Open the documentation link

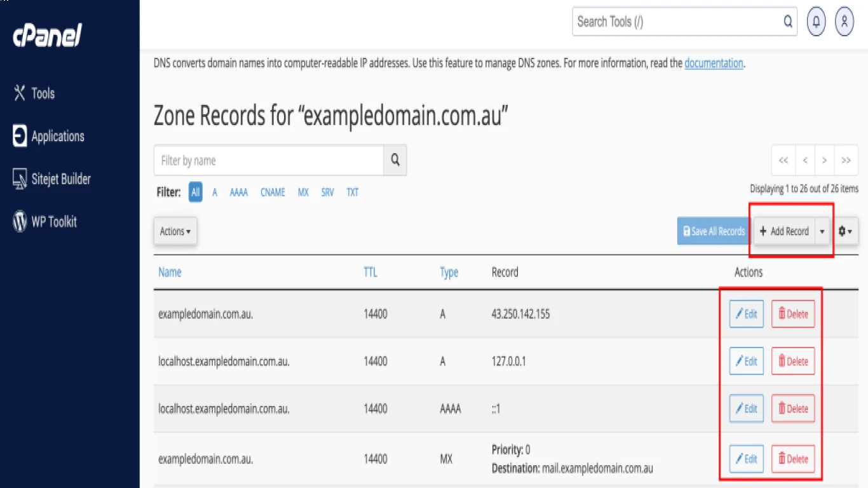[x=714, y=63]
